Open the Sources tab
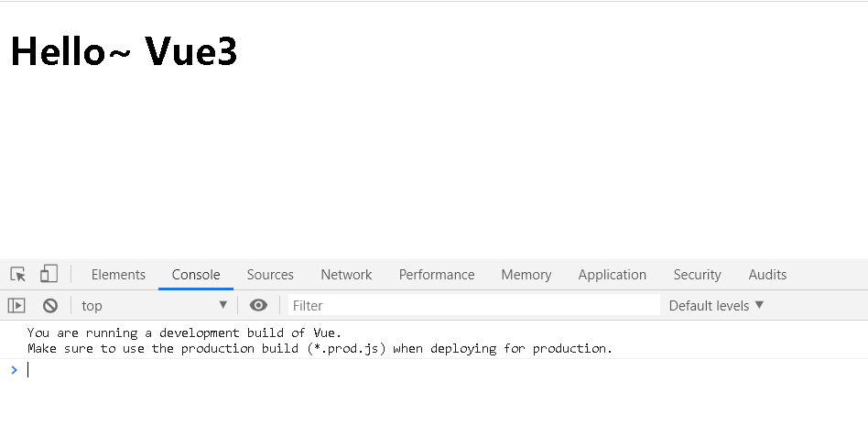The image size is (868, 447). 270,275
